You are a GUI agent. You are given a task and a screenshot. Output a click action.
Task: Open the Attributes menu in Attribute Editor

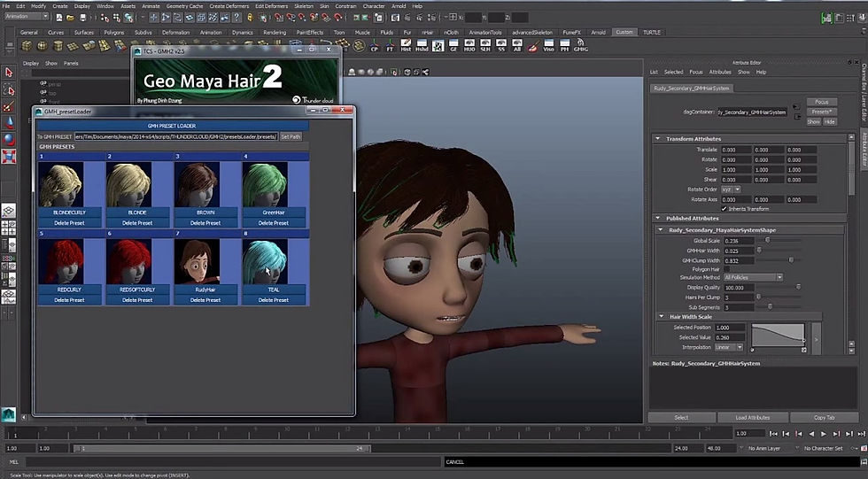coord(720,72)
